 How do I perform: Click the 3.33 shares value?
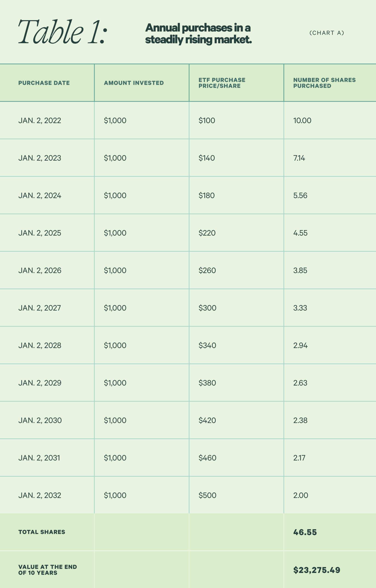point(300,308)
